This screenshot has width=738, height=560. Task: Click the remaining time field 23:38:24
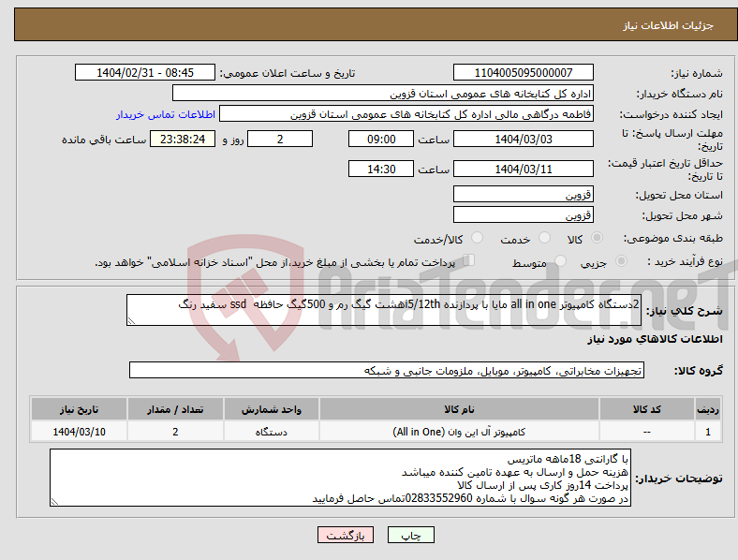(x=183, y=139)
